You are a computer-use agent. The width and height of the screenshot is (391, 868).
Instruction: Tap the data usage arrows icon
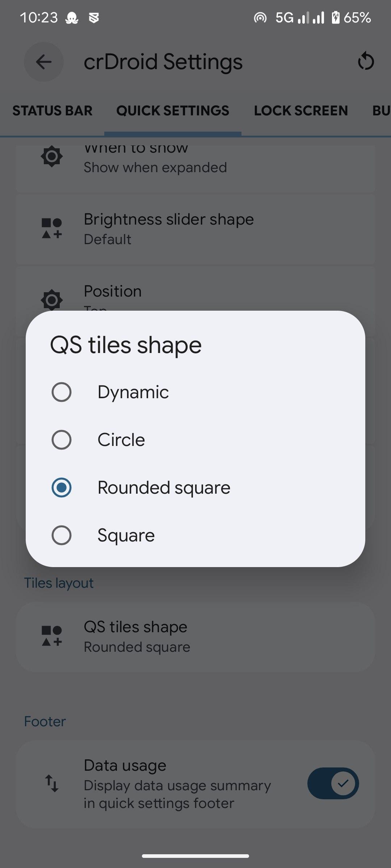[52, 783]
